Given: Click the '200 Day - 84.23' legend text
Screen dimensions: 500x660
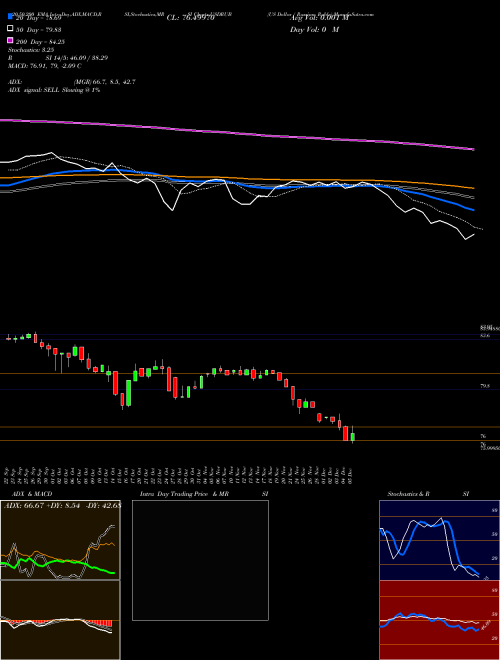Looking at the screenshot, I should (40, 42).
